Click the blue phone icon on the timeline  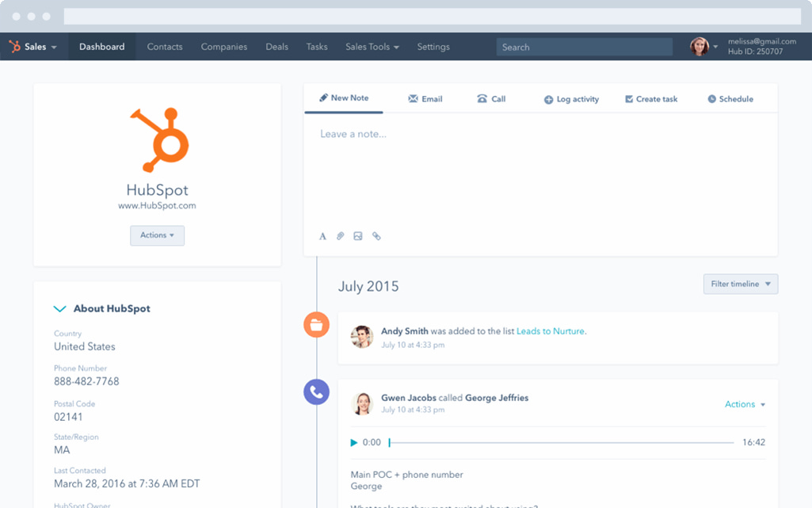point(317,392)
